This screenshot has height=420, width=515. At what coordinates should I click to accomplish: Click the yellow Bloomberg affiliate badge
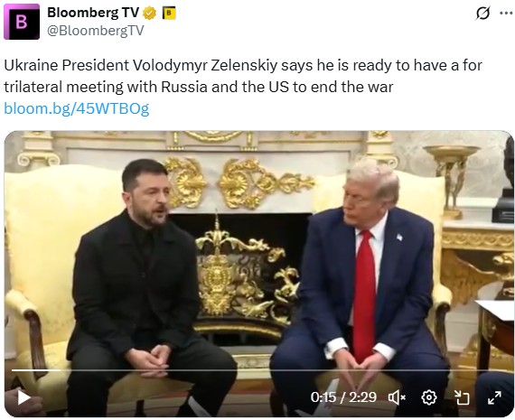pyautogui.click(x=169, y=14)
